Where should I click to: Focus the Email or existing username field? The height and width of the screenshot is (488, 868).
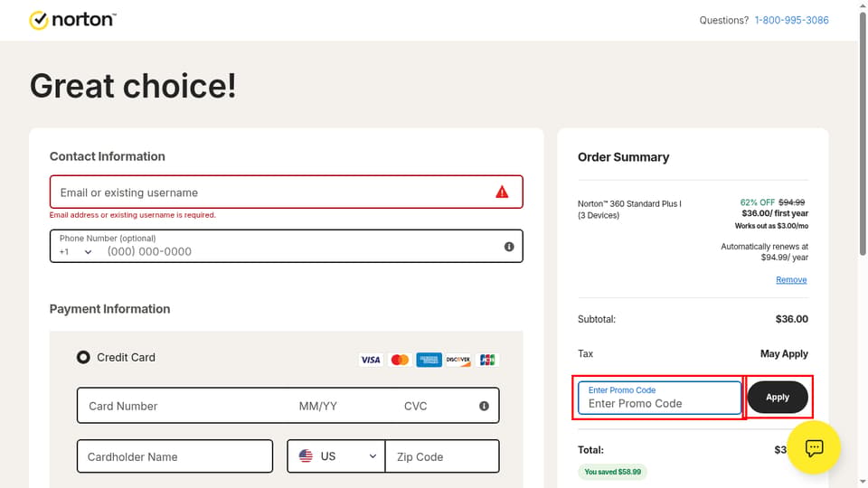tap(287, 192)
